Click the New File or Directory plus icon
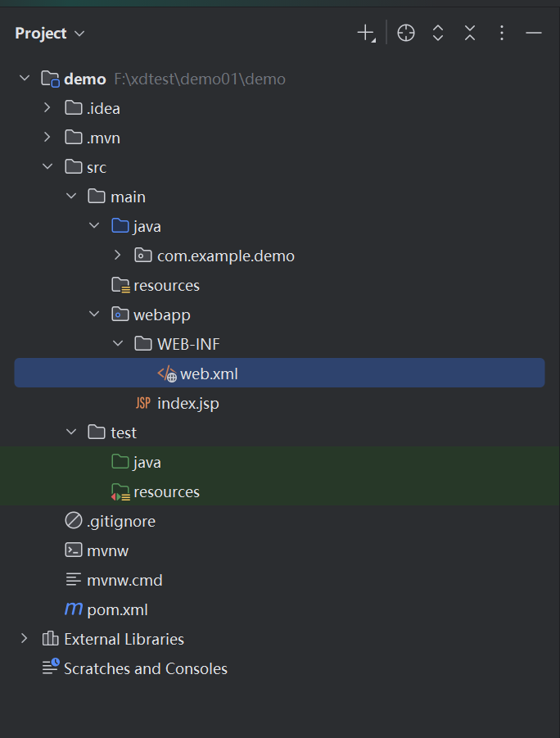Screen dimensions: 560x738 (x=366, y=34)
